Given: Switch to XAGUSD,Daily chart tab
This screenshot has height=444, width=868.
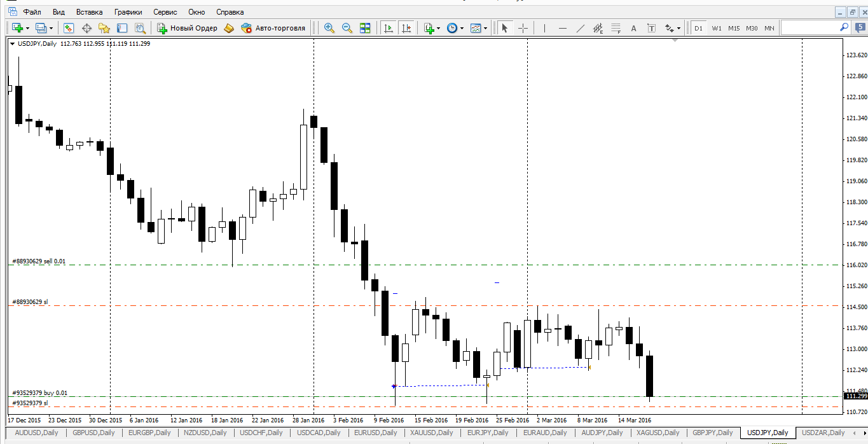Looking at the screenshot, I should [658, 433].
